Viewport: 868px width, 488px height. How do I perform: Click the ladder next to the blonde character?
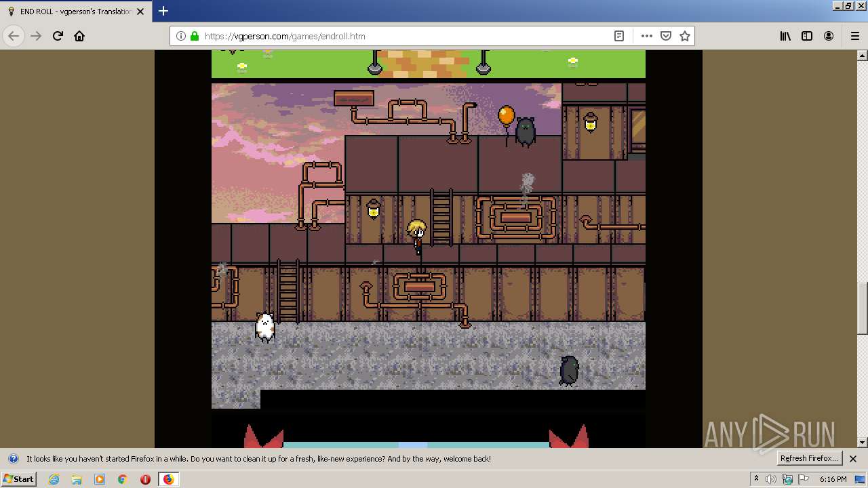pos(441,218)
